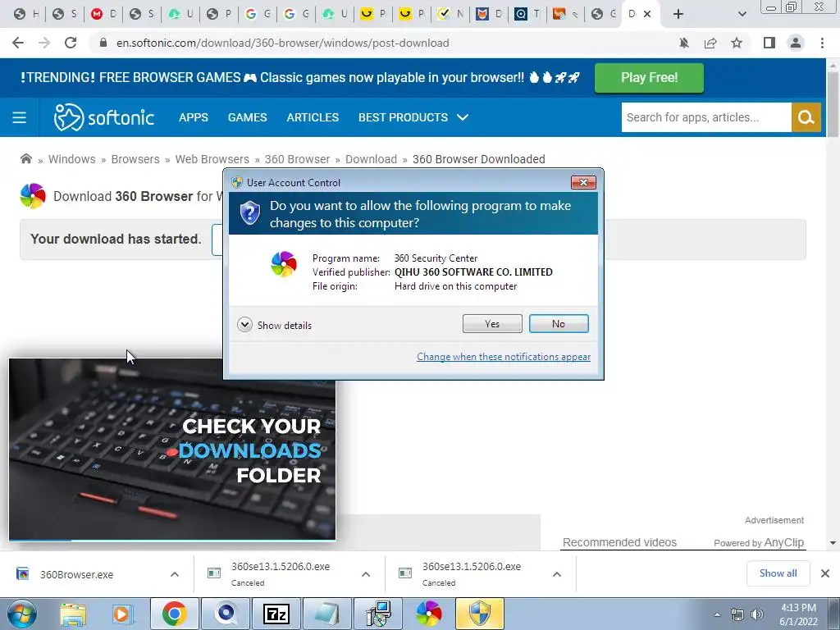Open the Windows breadcrumb link
The height and width of the screenshot is (630, 840).
click(x=72, y=159)
